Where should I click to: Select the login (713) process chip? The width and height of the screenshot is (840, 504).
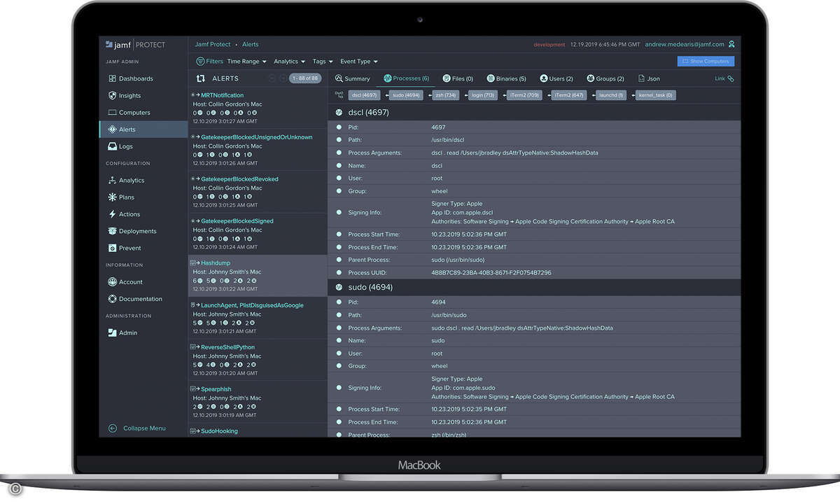(x=483, y=95)
